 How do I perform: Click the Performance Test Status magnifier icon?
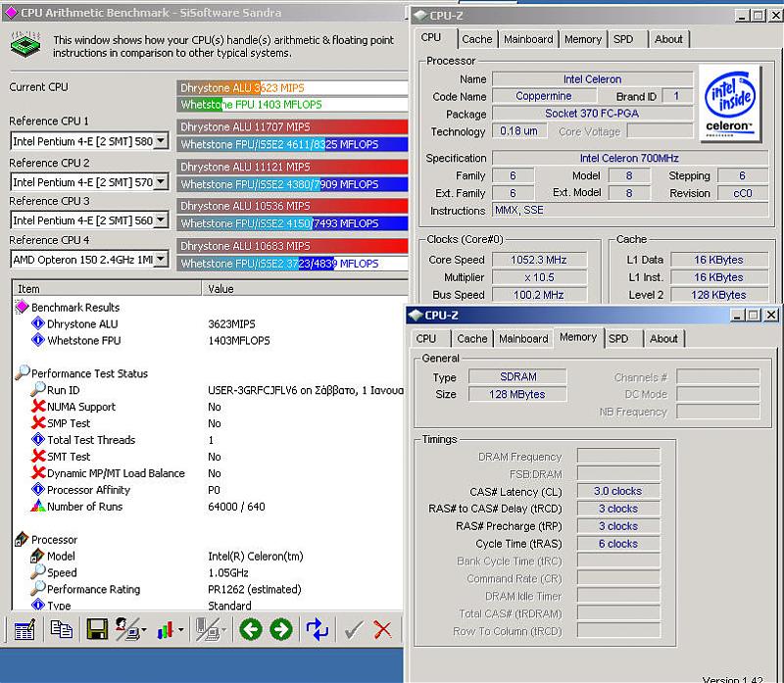(x=22, y=372)
